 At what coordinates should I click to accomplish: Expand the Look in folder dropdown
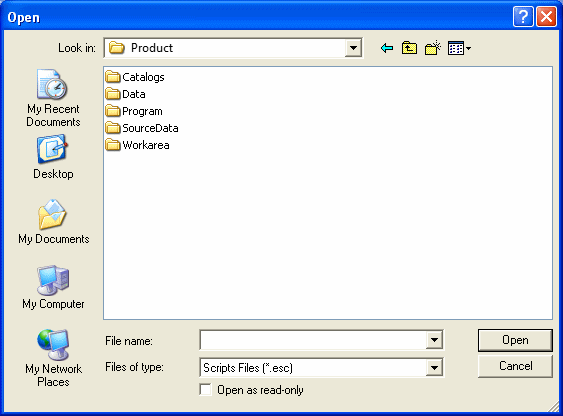pos(353,48)
